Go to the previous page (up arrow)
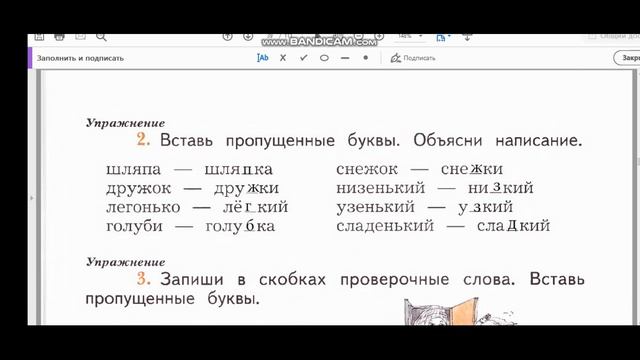640x360 pixels. [227, 37]
